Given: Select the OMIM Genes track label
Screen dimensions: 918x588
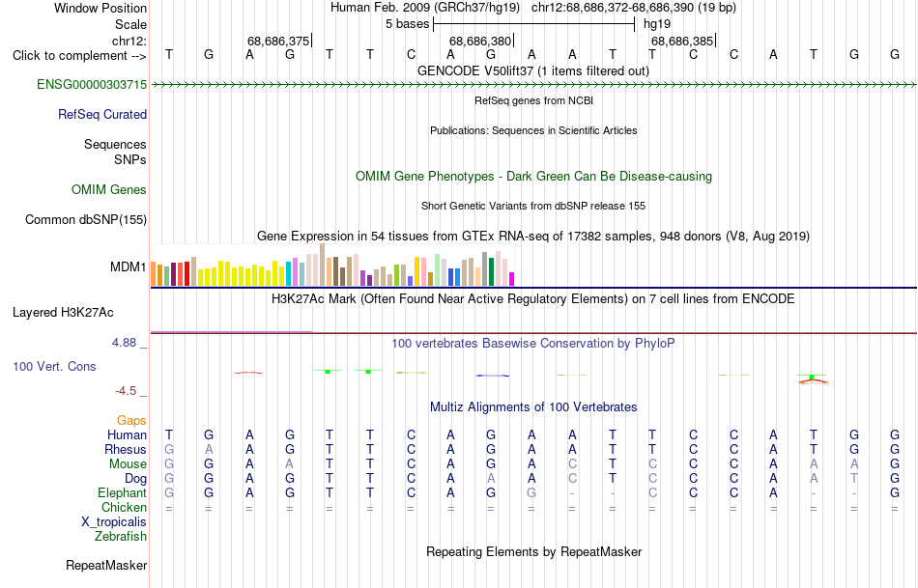Looking at the screenshot, I should tap(109, 189).
